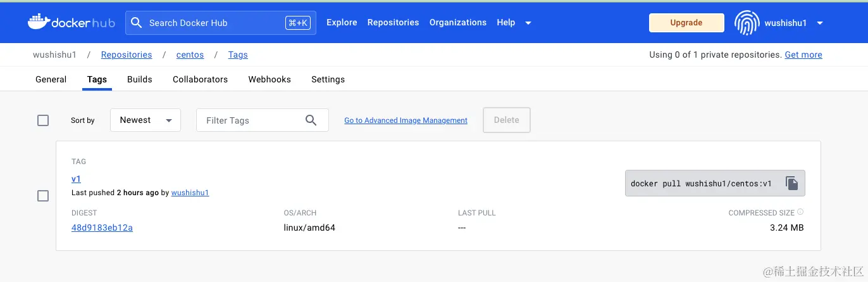Click the wushishu1 username in header

785,23
